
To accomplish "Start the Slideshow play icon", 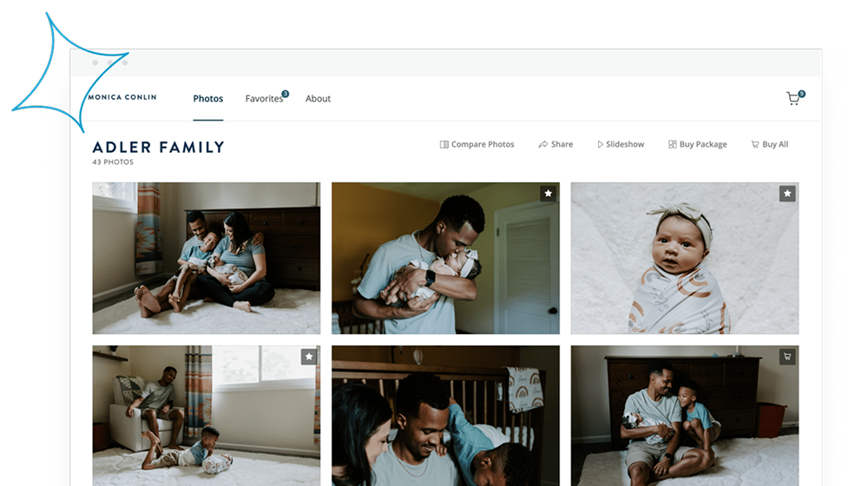I will pos(600,144).
